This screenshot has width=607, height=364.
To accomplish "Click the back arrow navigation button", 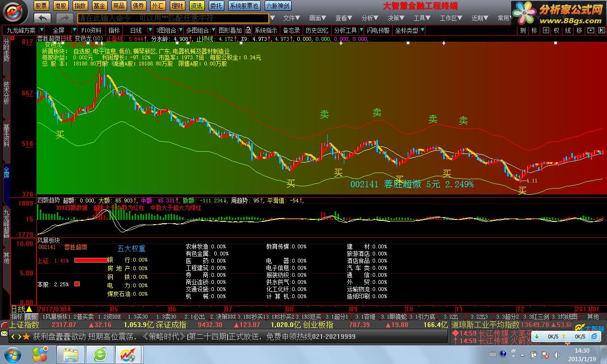I will click(x=42, y=18).
